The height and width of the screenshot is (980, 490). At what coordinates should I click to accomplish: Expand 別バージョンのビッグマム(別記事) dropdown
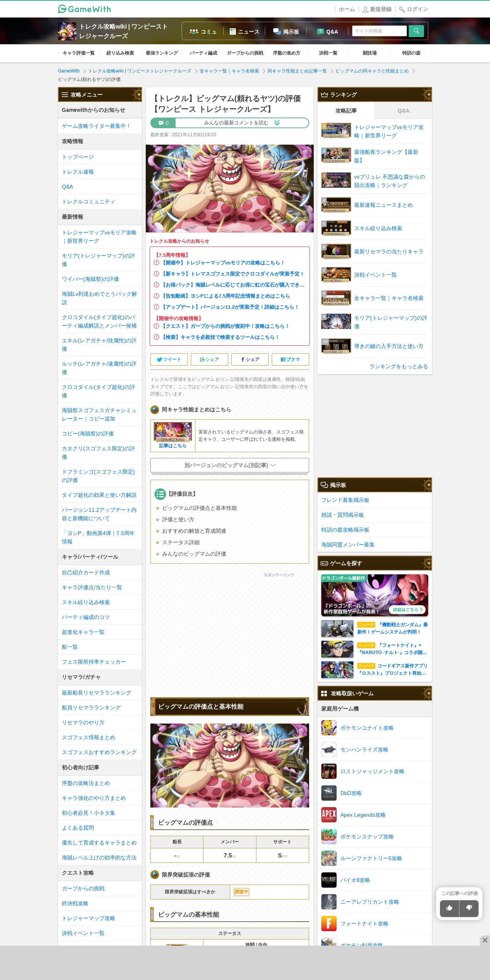click(229, 465)
